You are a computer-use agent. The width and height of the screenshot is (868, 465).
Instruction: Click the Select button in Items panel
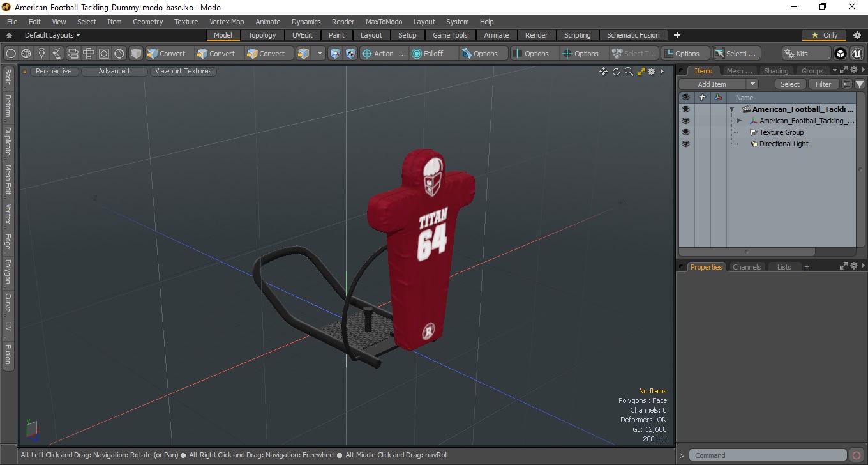[790, 84]
